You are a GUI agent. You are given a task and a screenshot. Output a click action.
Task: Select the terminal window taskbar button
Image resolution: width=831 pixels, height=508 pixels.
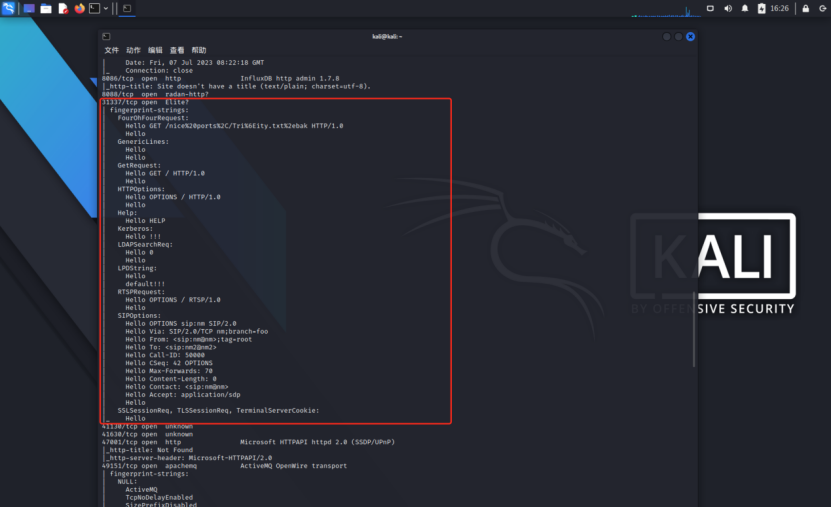pyautogui.click(x=127, y=8)
